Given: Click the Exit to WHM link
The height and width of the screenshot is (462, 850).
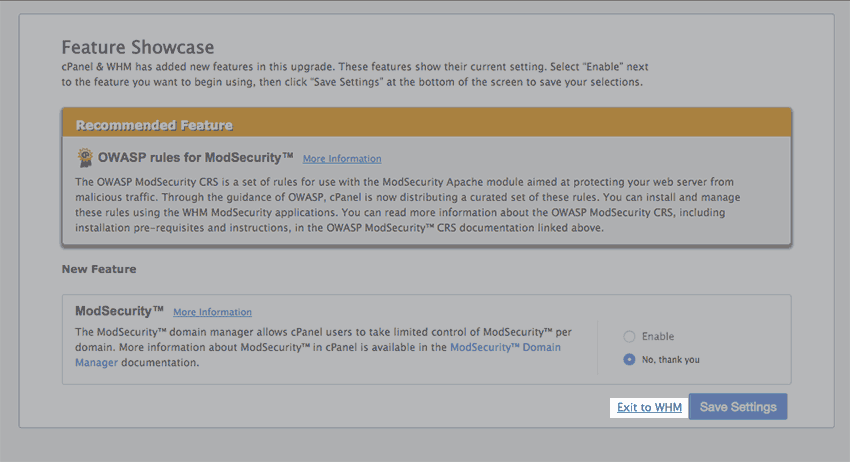Looking at the screenshot, I should [649, 407].
